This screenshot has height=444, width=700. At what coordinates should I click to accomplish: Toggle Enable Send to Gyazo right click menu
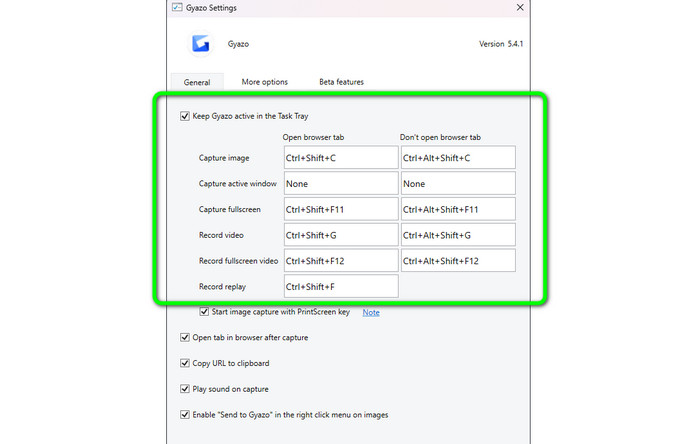pos(185,415)
